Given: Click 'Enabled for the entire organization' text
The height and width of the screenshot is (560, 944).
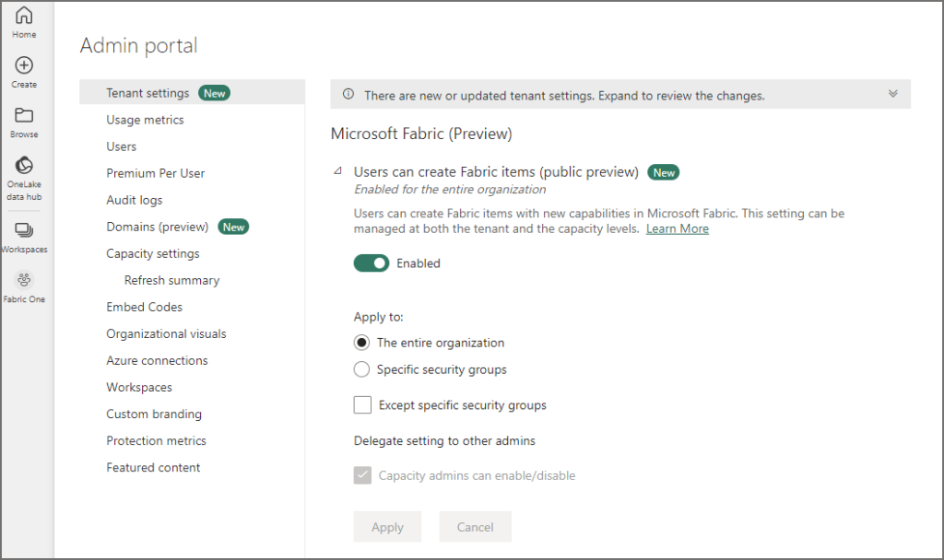Looking at the screenshot, I should coord(450,190).
